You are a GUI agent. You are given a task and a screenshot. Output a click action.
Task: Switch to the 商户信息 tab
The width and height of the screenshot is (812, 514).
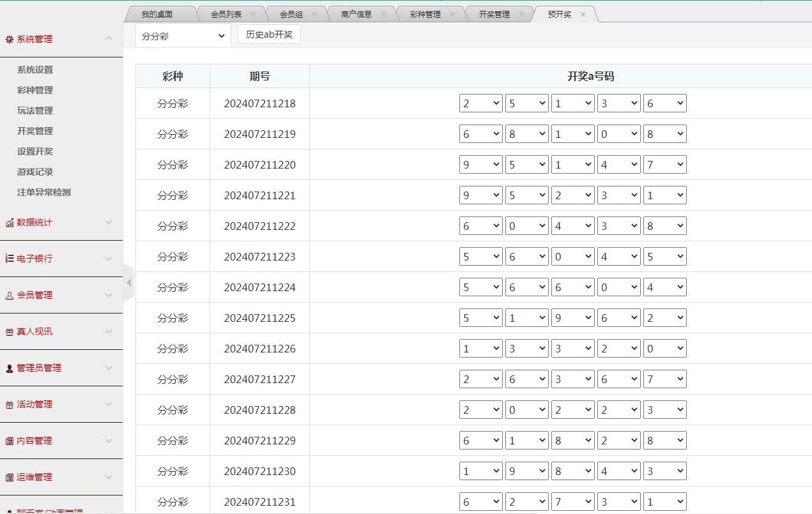[356, 14]
